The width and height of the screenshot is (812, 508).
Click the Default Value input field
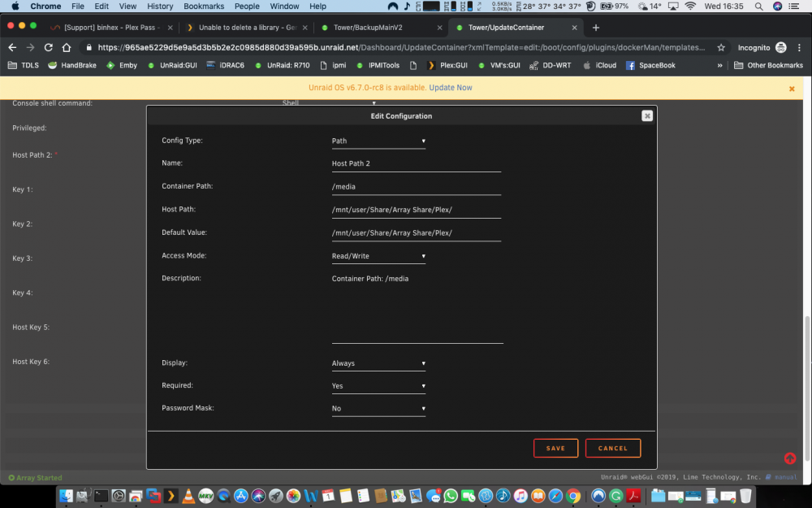(x=417, y=233)
